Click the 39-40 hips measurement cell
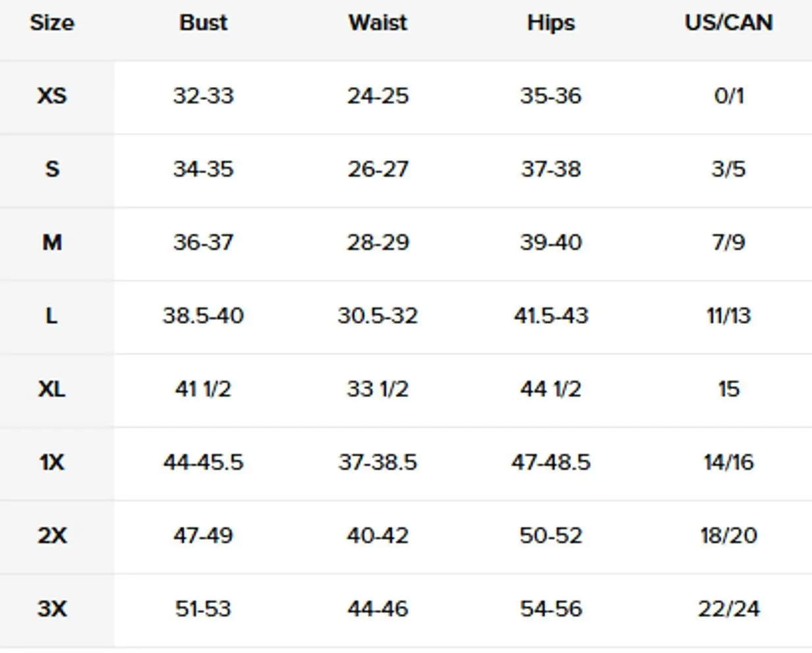This screenshot has width=812, height=653. pos(551,243)
